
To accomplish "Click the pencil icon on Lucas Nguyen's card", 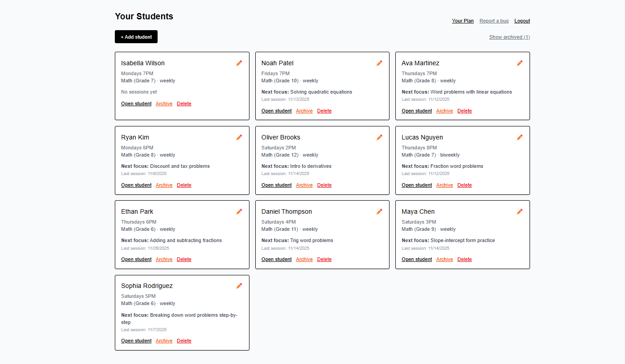I will click(520, 137).
